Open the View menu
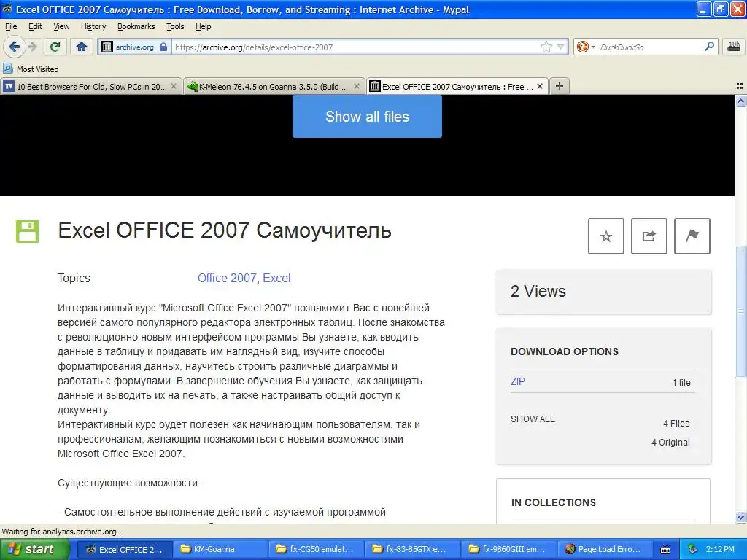The image size is (747, 560). click(x=61, y=26)
